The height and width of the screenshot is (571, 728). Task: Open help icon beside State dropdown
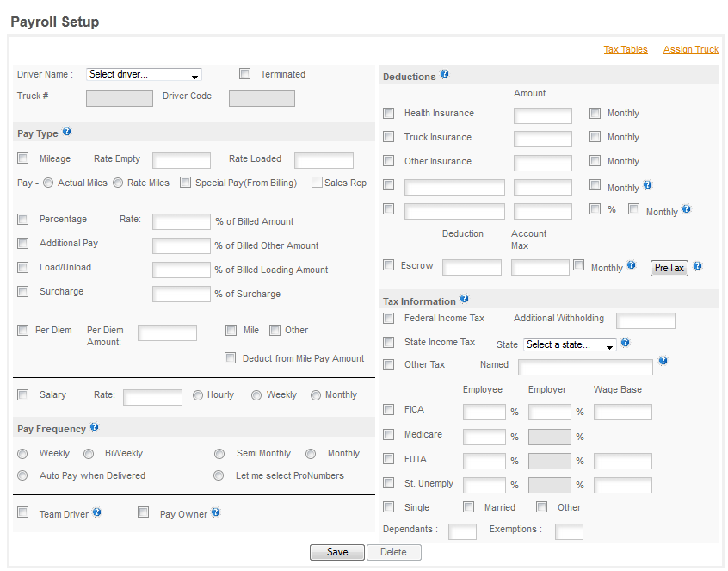point(626,343)
